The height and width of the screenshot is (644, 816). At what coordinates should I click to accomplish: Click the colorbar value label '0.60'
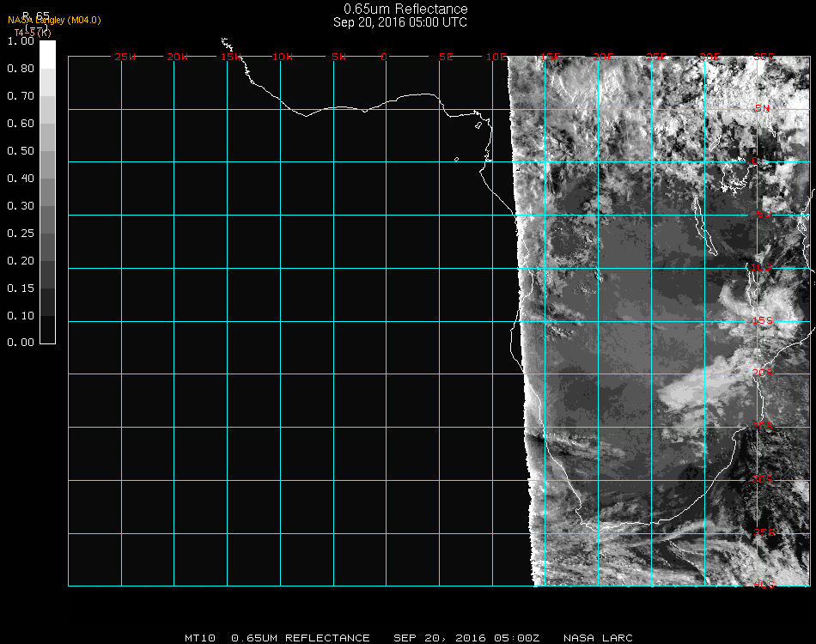click(21, 124)
